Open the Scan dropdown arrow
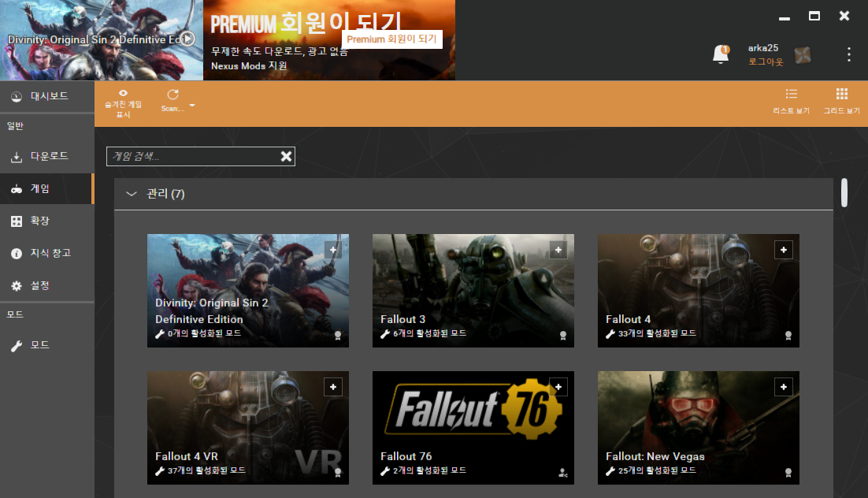Screen dimensions: 868x498 (192, 106)
